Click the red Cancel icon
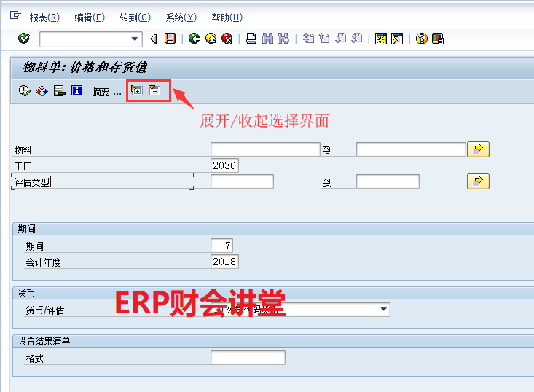 click(x=227, y=39)
